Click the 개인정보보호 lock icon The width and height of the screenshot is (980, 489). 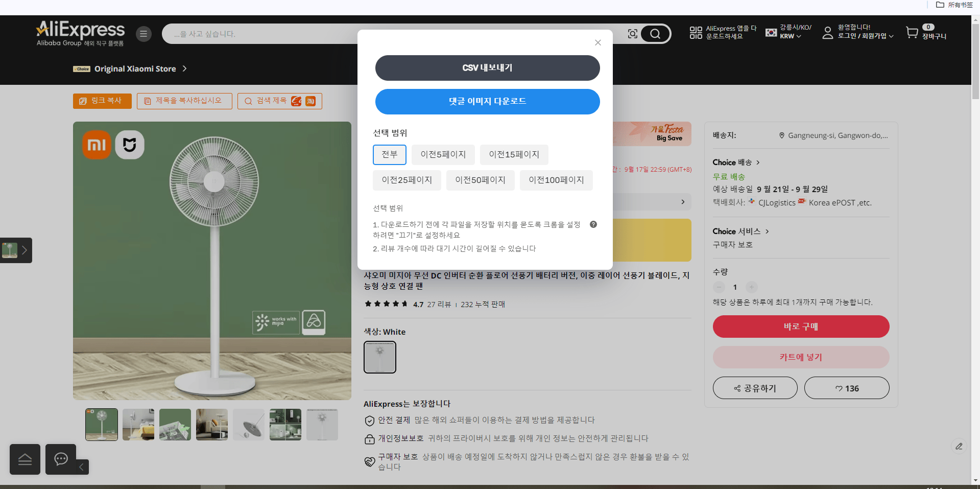370,439
